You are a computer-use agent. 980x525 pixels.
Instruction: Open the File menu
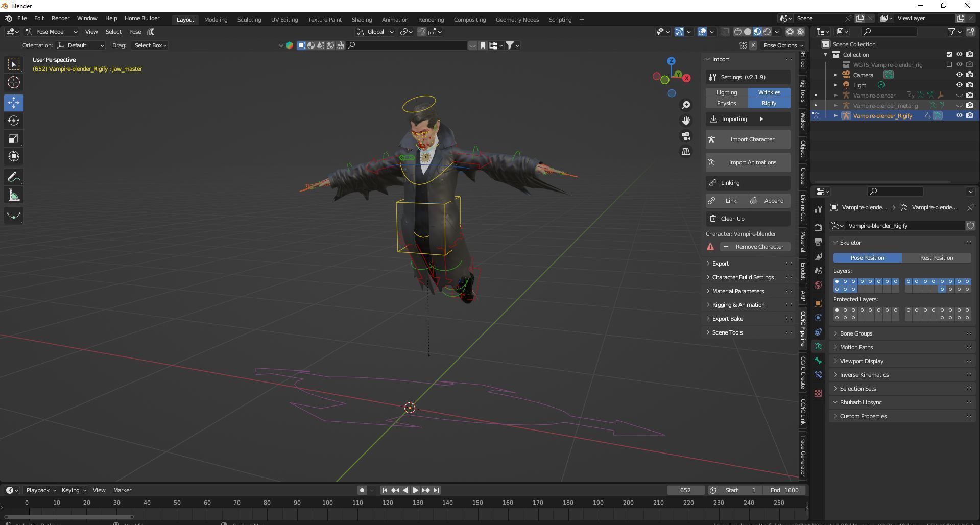[x=22, y=18]
